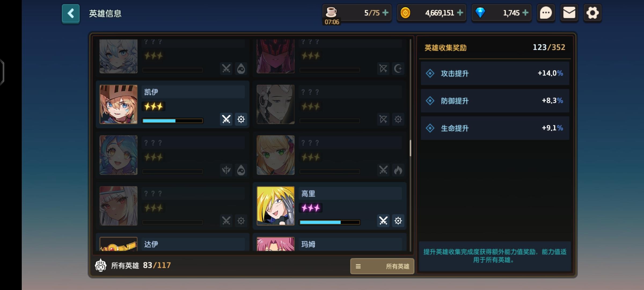The width and height of the screenshot is (644, 290).
Task: Open the 玛姆 hero entry
Action: (x=330, y=243)
